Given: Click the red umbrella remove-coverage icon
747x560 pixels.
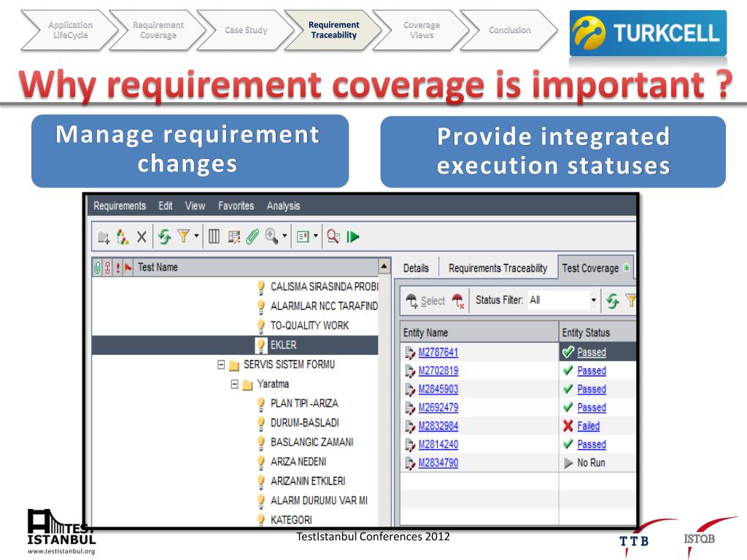Looking at the screenshot, I should (458, 300).
